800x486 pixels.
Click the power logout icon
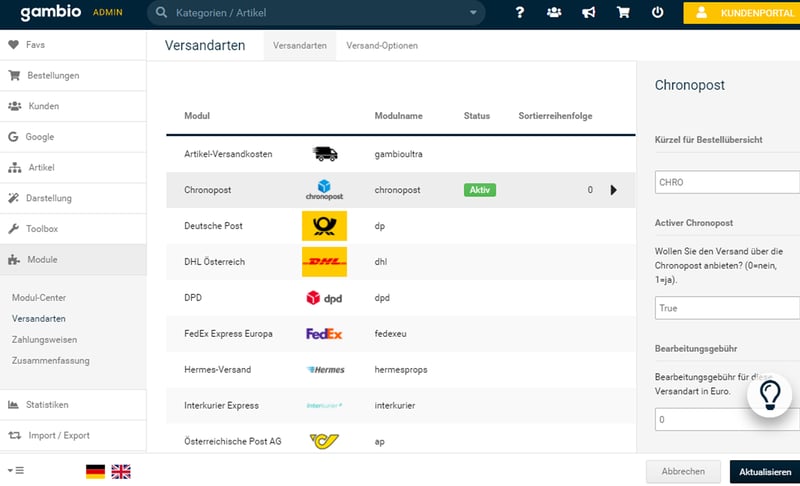point(657,13)
